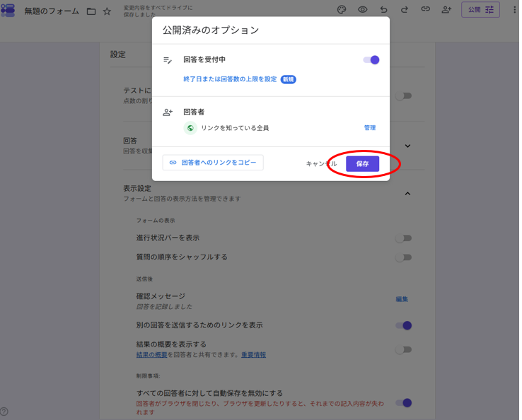Click the 回答者 heading in the dialog

pyautogui.click(x=194, y=112)
